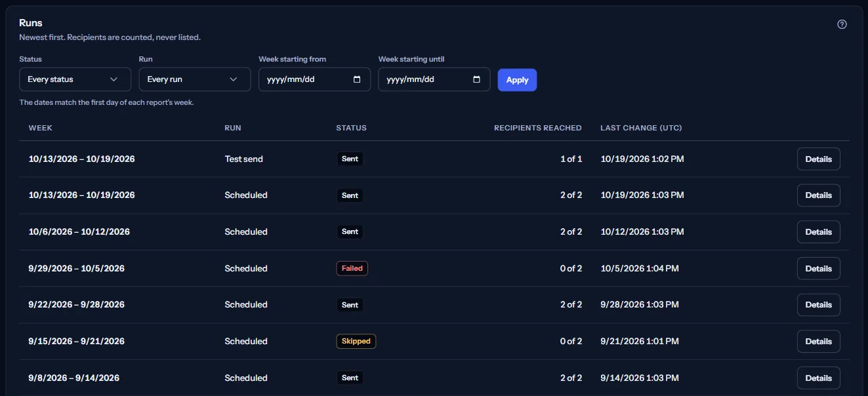Click week 10/6/2026 – 10/12/2026 cell
Image resolution: width=868 pixels, height=396 pixels.
click(x=79, y=231)
